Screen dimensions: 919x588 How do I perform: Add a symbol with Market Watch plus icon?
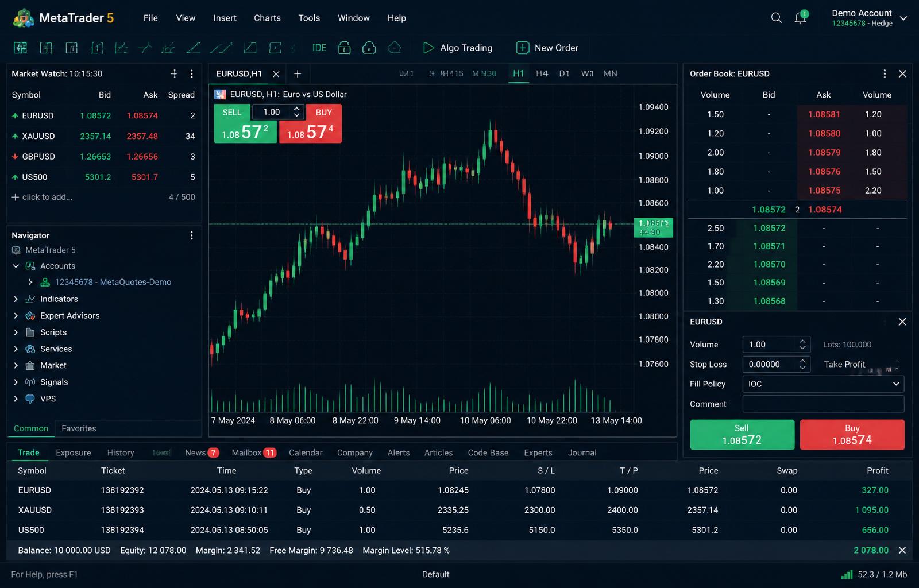174,73
